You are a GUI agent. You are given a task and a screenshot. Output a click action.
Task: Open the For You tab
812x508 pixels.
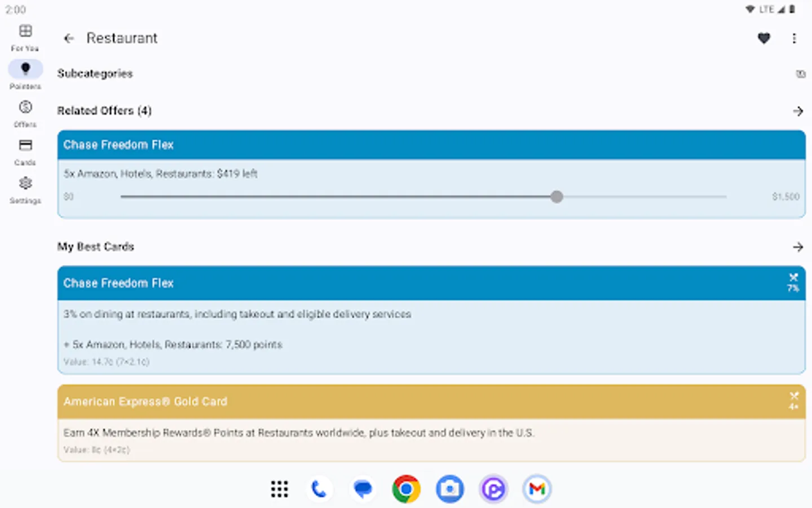point(25,37)
